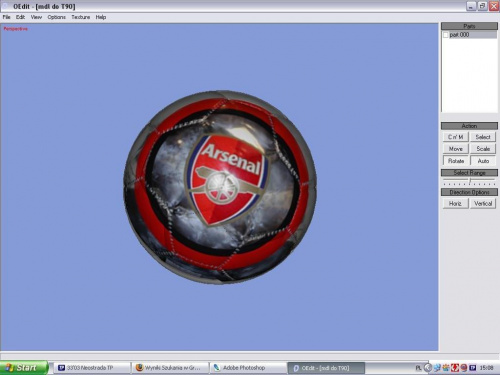Click the PL language indicator
Screen dimensions: 500x375
tap(419, 368)
